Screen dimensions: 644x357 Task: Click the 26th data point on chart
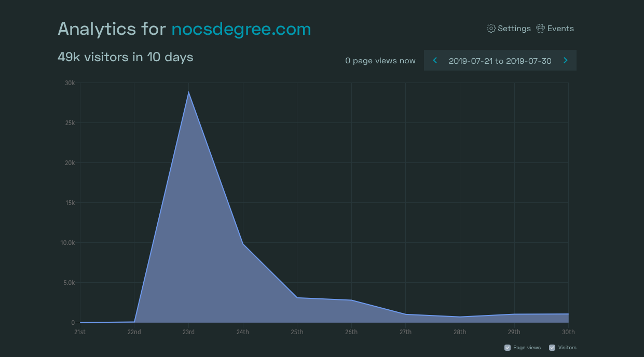[x=351, y=300]
